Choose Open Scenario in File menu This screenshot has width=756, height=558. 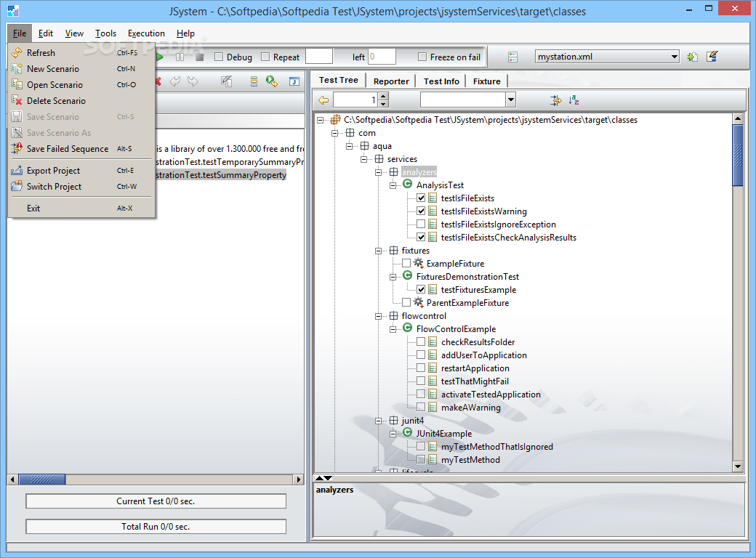(x=81, y=84)
